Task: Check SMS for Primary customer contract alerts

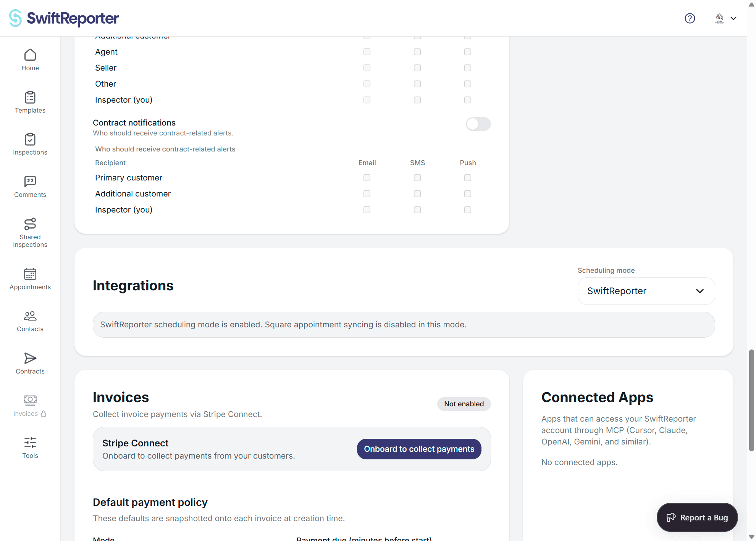Action: pos(417,178)
